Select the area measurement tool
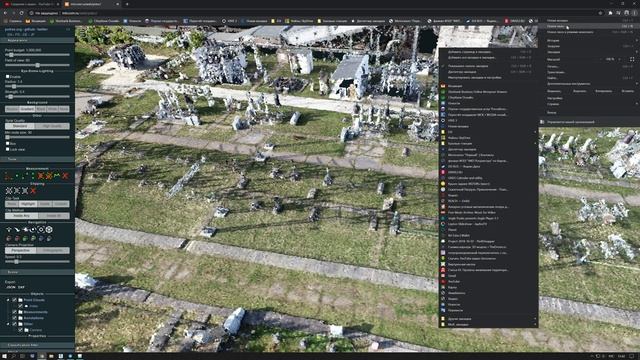Viewport: 640px width, 360px height. [x=41, y=176]
